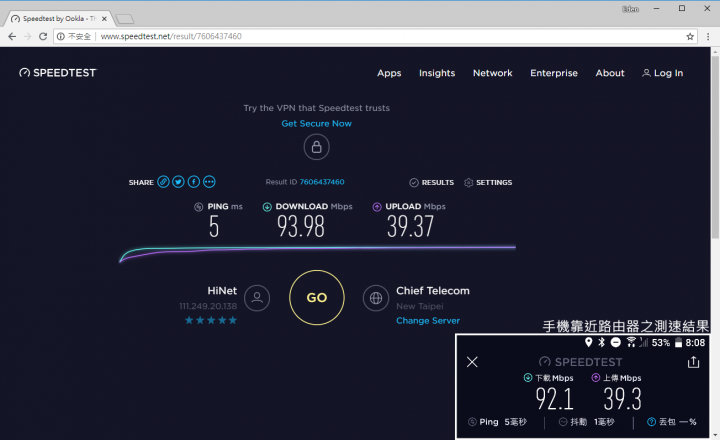The height and width of the screenshot is (440, 720).
Task: Open the Insights menu item
Action: pos(437,73)
